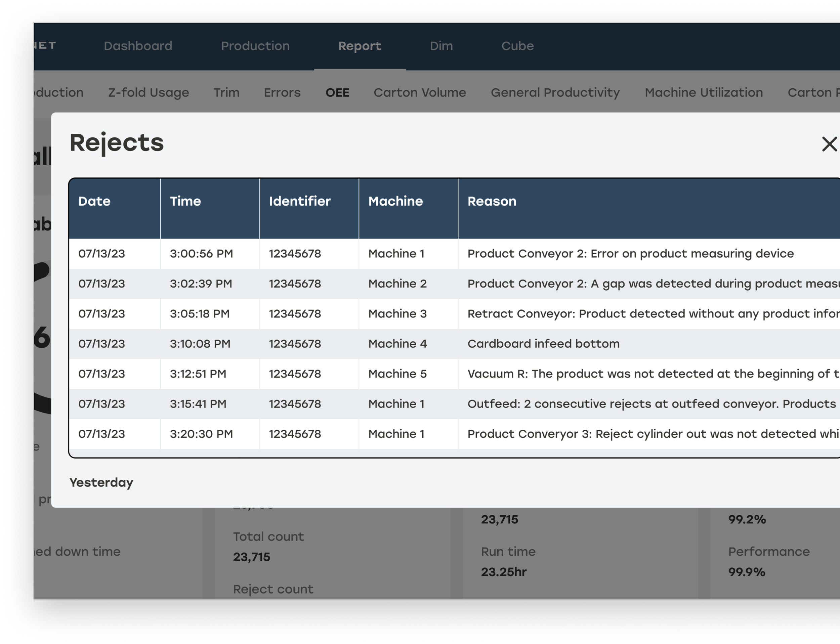The image size is (840, 644).
Task: Select the 3:10:08 PM Machine 4 row
Action: pyautogui.click(x=200, y=344)
